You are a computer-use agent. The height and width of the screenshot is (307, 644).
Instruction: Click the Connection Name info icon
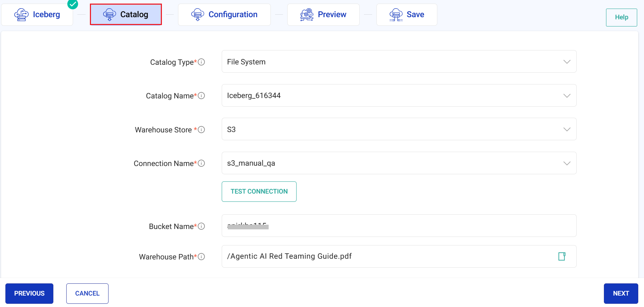(201, 163)
